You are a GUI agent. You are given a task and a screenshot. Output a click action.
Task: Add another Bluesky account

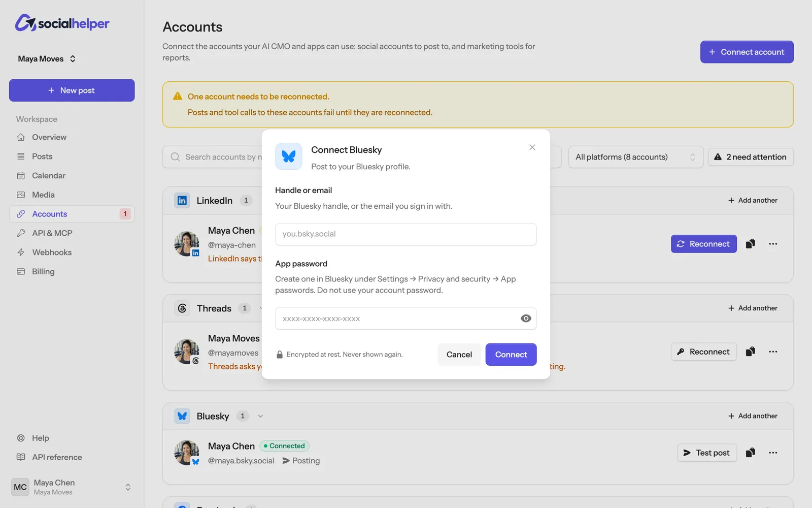click(753, 416)
